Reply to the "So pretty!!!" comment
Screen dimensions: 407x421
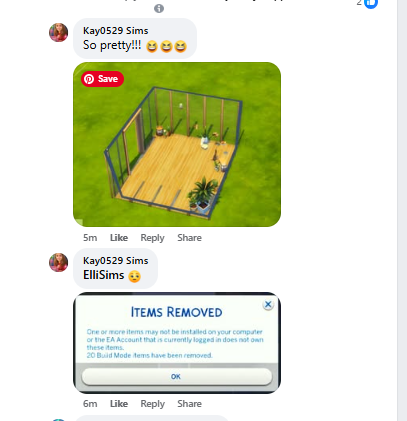(152, 238)
